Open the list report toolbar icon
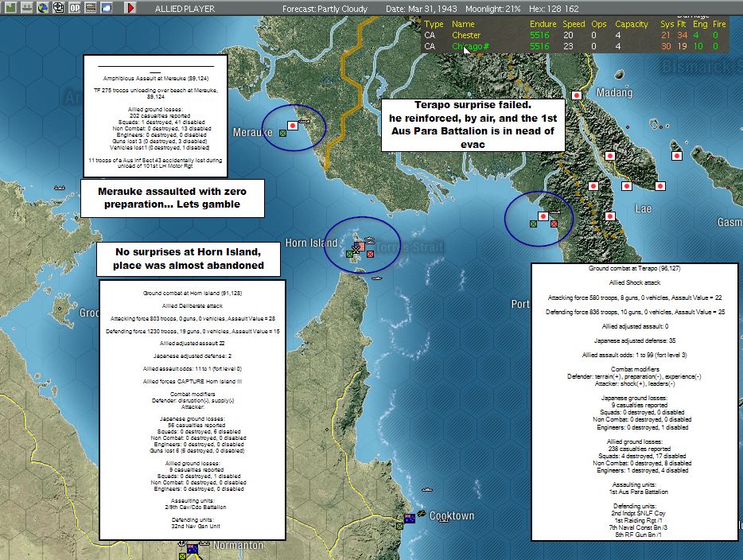 pos(91,8)
